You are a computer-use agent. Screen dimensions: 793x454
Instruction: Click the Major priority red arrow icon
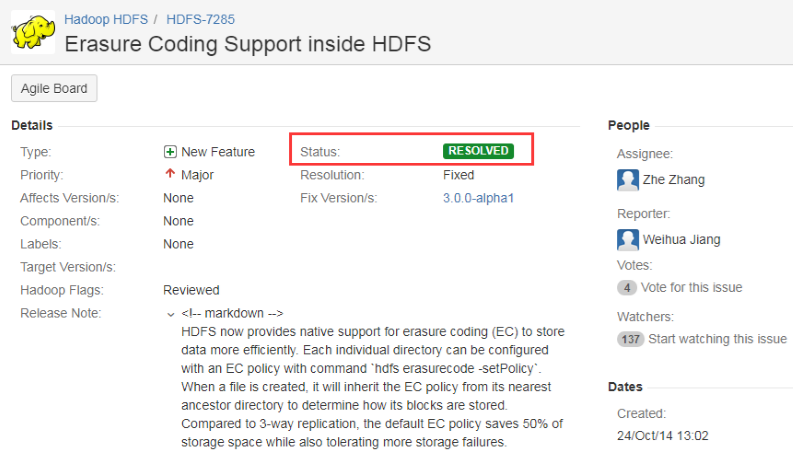pos(170,174)
